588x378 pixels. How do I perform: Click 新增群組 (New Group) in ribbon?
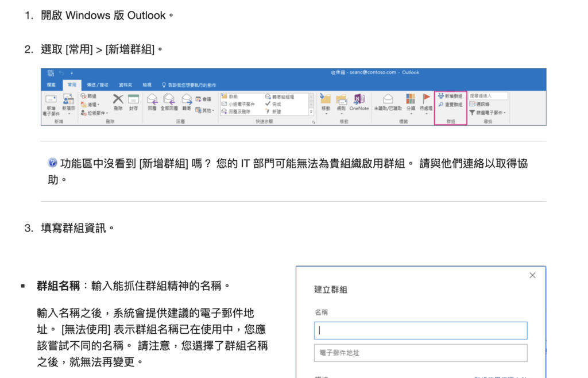(450, 97)
